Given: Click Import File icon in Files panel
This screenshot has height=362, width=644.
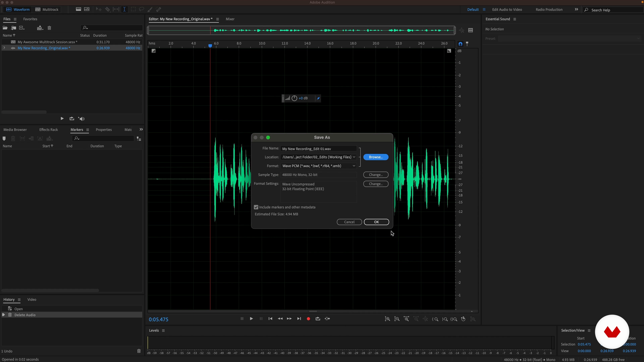Looking at the screenshot, I should pos(13,28).
